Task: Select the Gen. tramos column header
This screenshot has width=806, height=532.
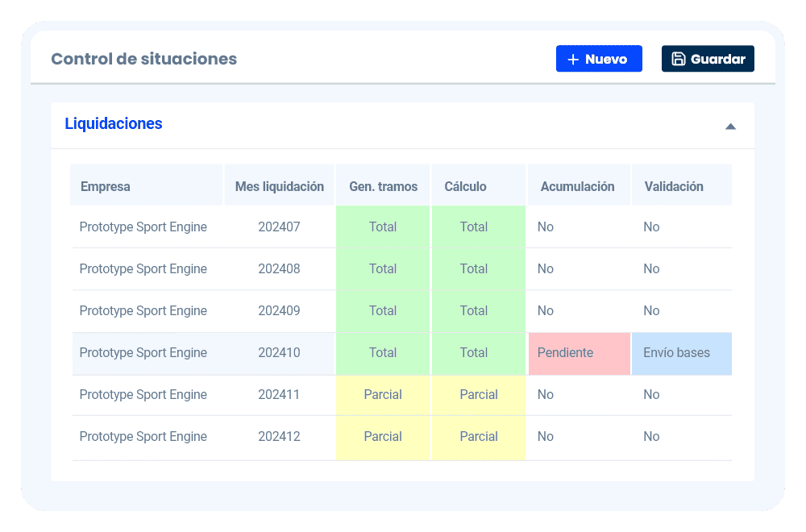Action: click(x=383, y=186)
